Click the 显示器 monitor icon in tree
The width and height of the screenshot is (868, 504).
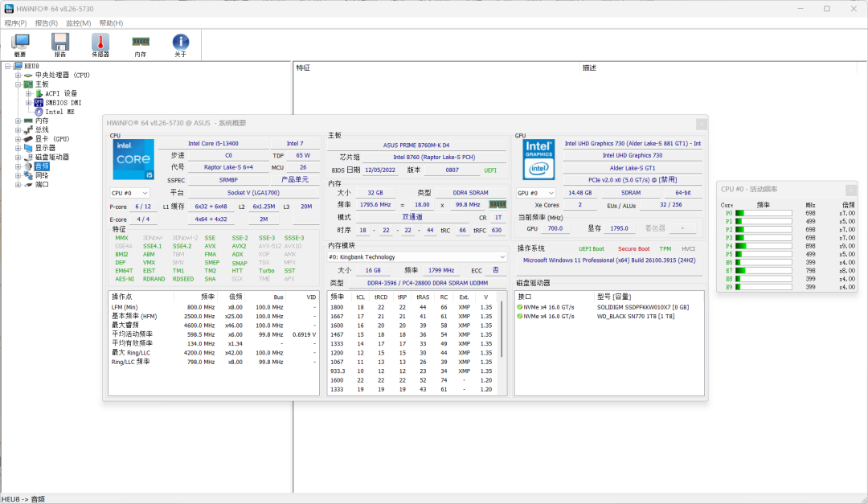(28, 148)
